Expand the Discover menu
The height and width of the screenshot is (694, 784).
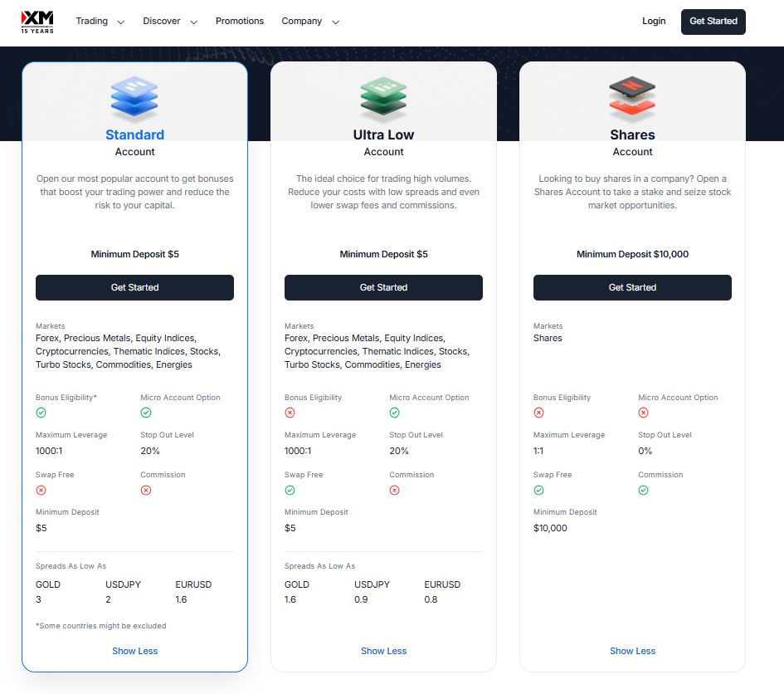coord(169,21)
